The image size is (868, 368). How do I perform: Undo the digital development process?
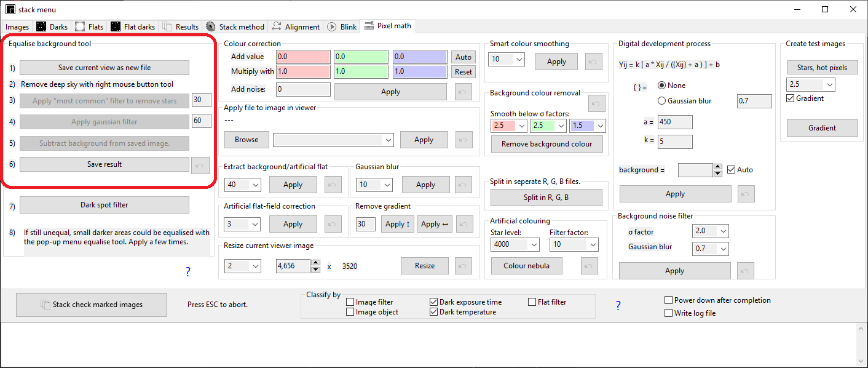745,194
